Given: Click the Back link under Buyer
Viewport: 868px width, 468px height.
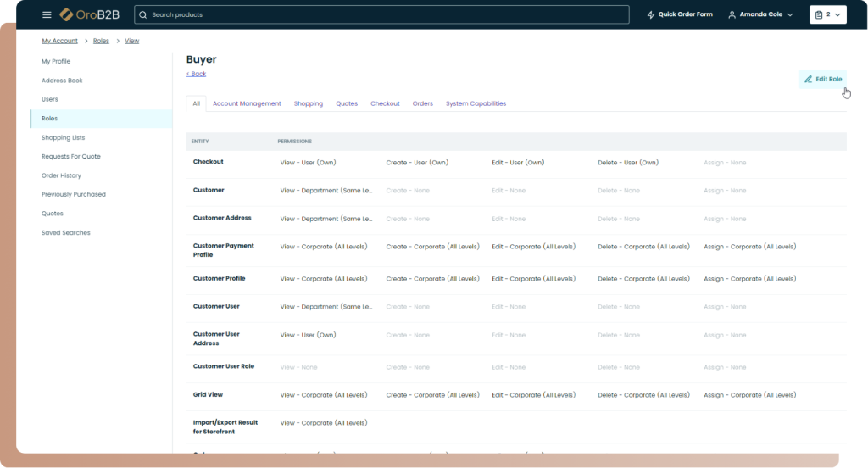Looking at the screenshot, I should (x=196, y=74).
